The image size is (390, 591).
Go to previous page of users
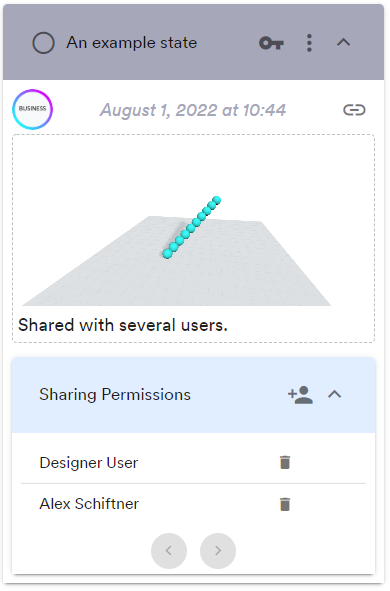[169, 551]
